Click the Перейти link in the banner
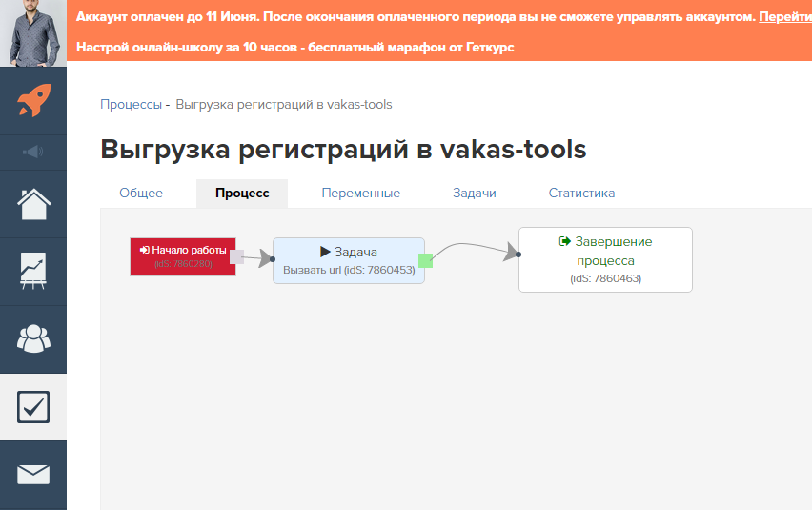This screenshot has height=510, width=812. (784, 17)
